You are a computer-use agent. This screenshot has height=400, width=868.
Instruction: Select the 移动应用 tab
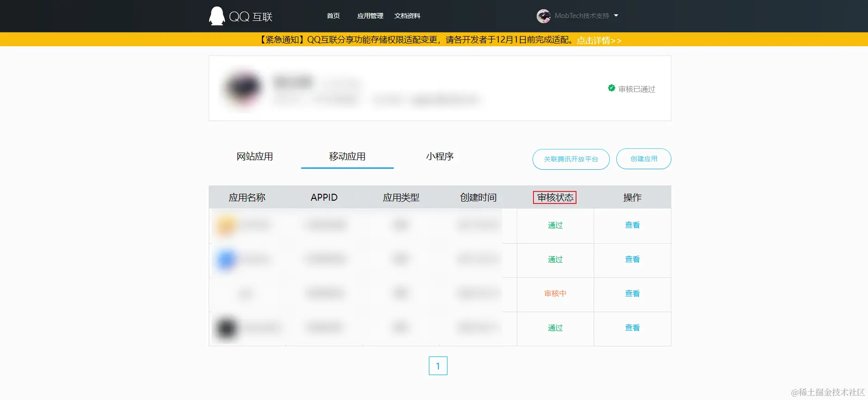tap(347, 156)
